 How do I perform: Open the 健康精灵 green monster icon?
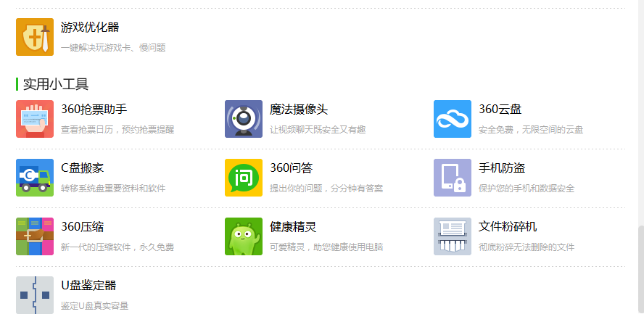[x=244, y=236]
